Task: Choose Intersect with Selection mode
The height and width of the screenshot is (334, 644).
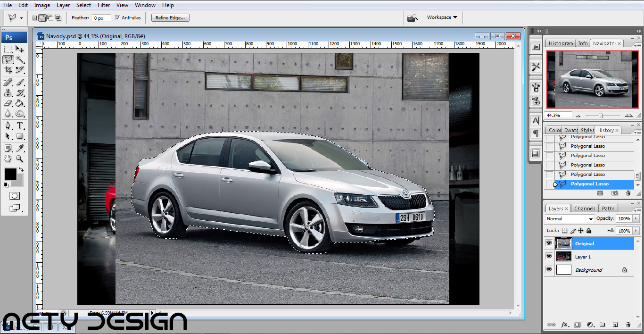Action: [x=58, y=18]
